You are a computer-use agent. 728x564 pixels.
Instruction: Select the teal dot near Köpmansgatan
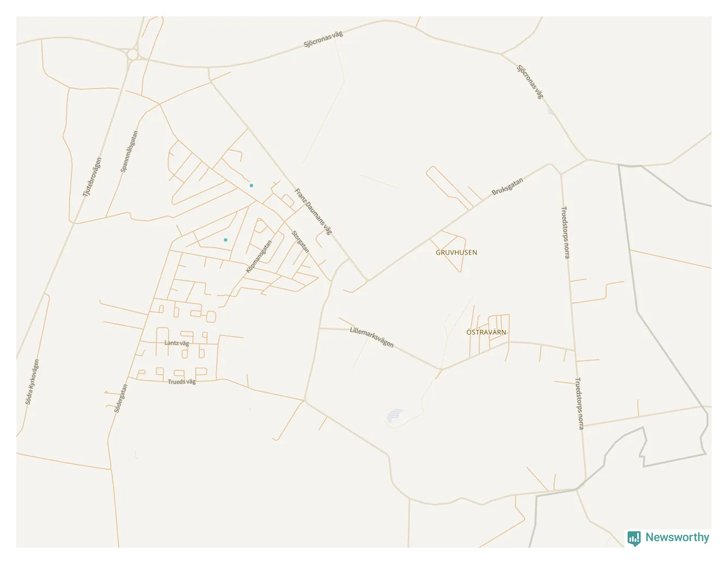click(225, 240)
